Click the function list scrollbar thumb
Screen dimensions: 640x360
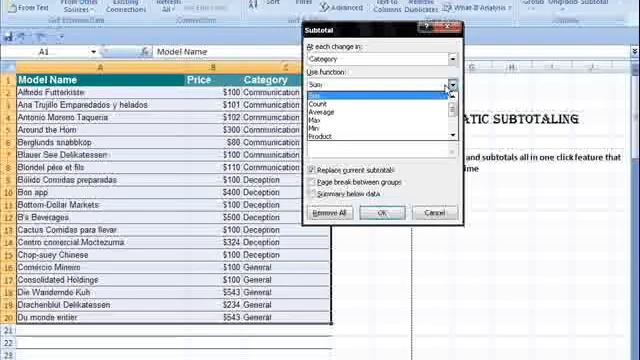click(453, 109)
